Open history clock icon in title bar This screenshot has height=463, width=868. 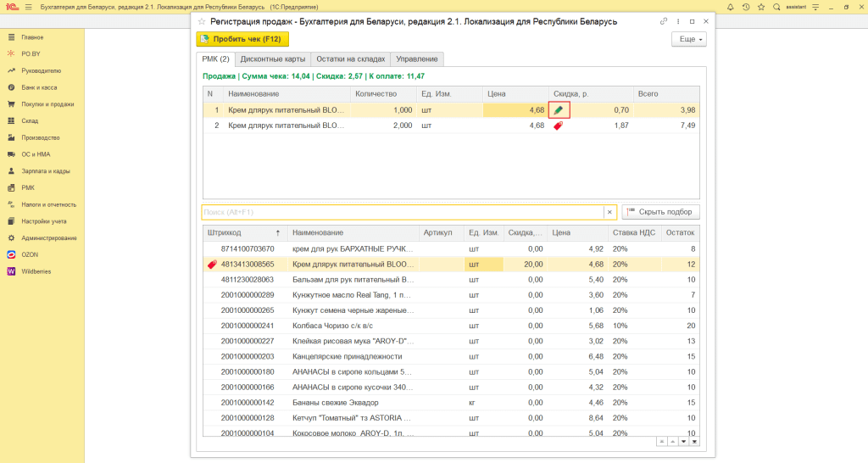[746, 7]
